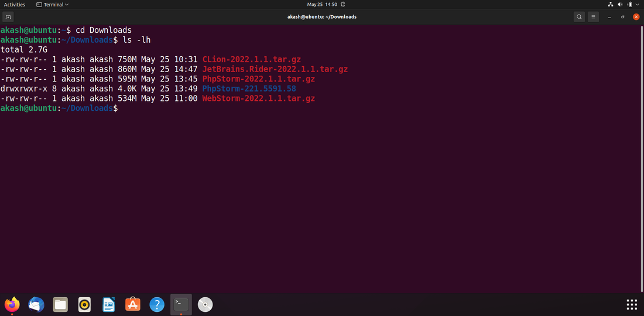644x316 pixels.
Task: Open LibreOffice Writer from the dock
Action: (108, 304)
